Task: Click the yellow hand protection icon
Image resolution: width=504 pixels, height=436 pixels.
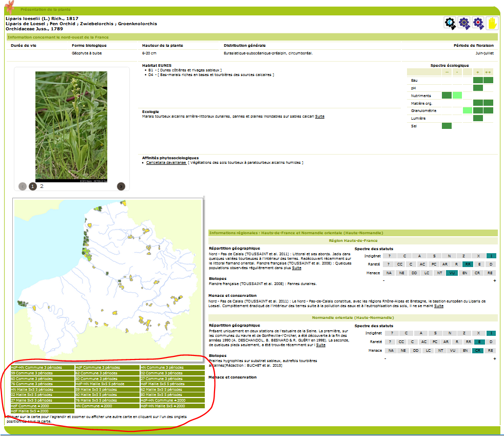Action: (x=493, y=22)
